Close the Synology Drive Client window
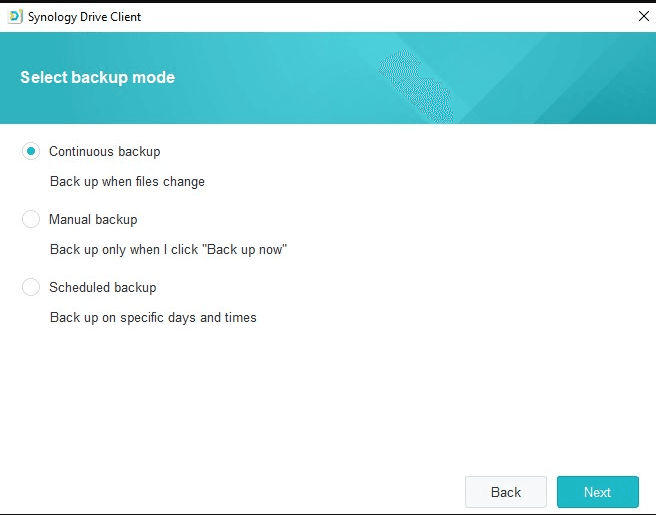The width and height of the screenshot is (656, 515). coord(643,16)
